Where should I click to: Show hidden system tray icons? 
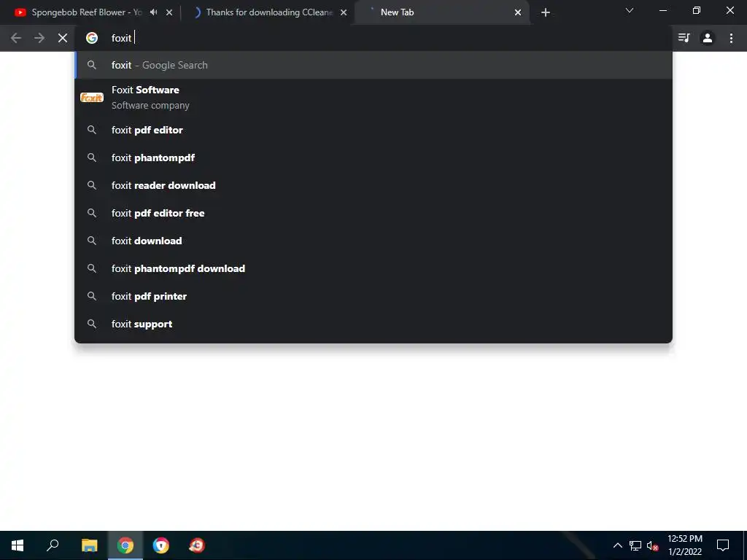click(x=617, y=545)
